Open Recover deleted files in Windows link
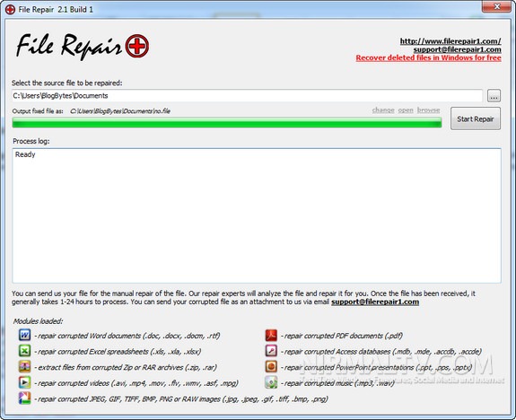Viewport: 516px width, 420px height. (428, 57)
